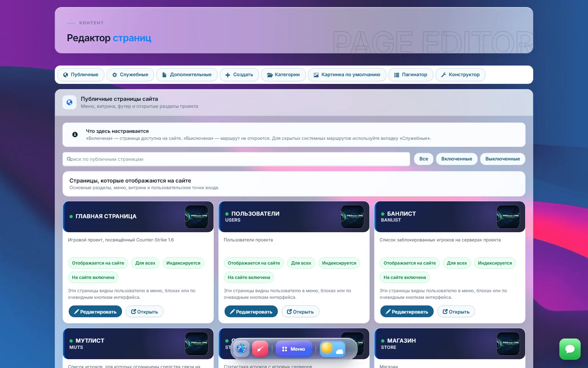Viewport: 588px width, 368px height.
Task: Click the Мутлист card thumbnail
Action: pyautogui.click(x=197, y=344)
